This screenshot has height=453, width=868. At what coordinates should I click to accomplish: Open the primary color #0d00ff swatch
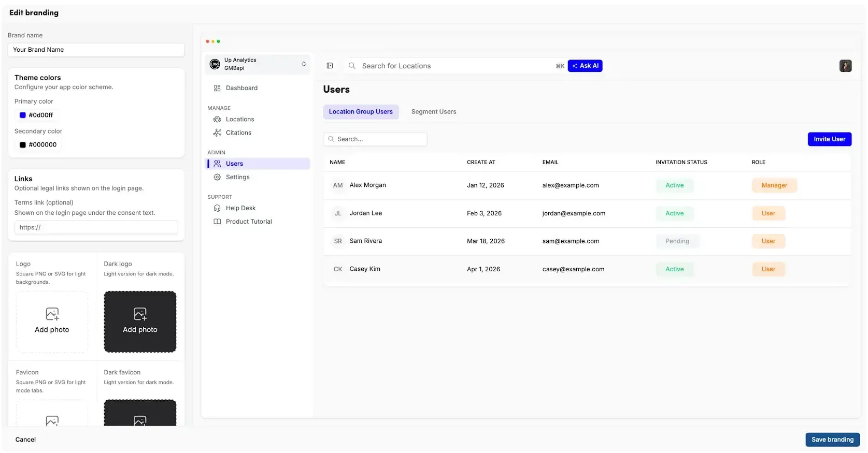coord(23,115)
